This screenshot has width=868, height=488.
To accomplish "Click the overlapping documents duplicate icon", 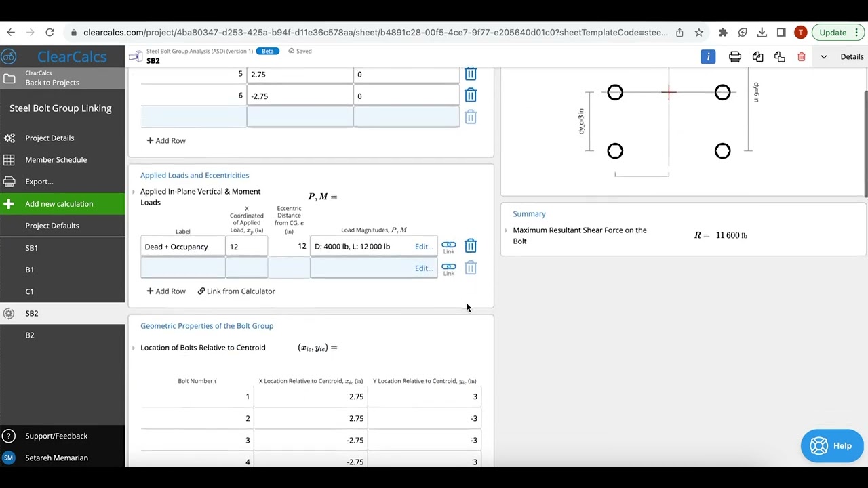I will (x=757, y=57).
